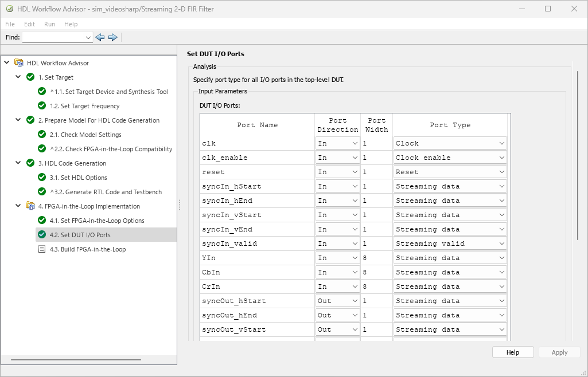Click the find previous arrow icon
This screenshot has height=377, width=588.
[100, 37]
